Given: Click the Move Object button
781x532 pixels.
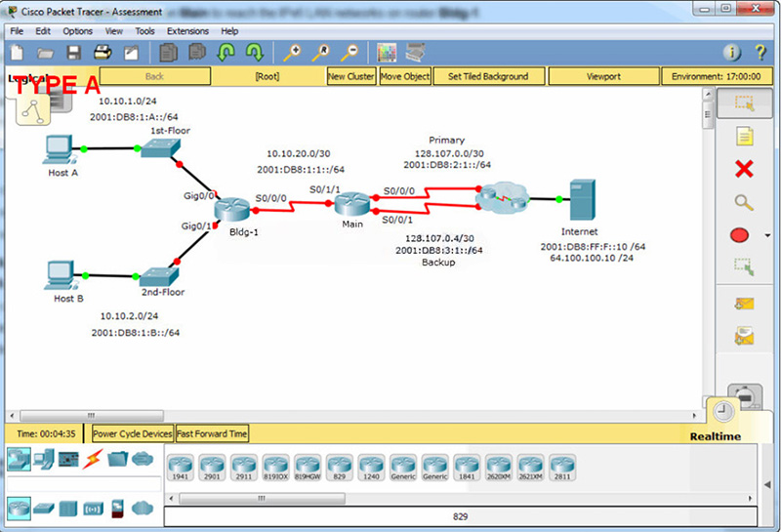Looking at the screenshot, I should point(405,76).
